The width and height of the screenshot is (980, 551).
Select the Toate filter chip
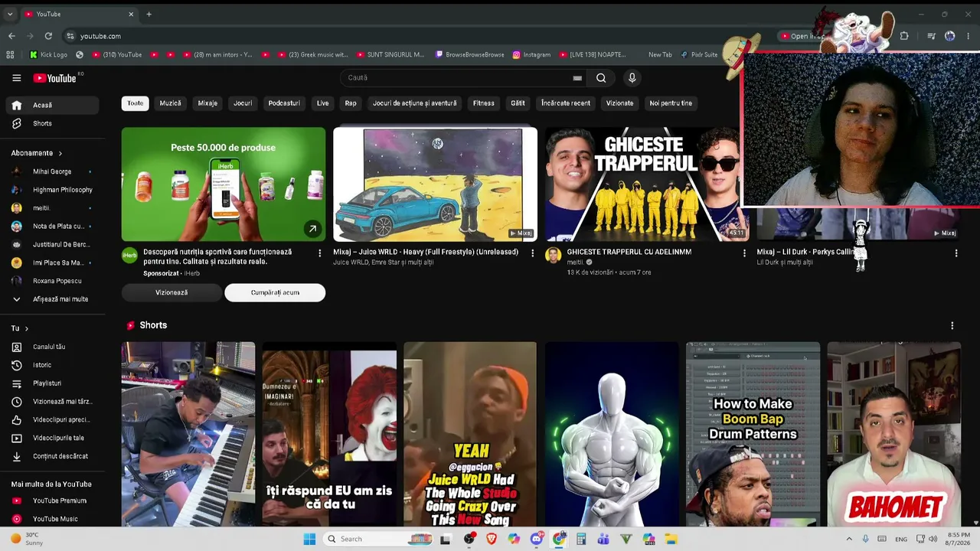pos(135,103)
